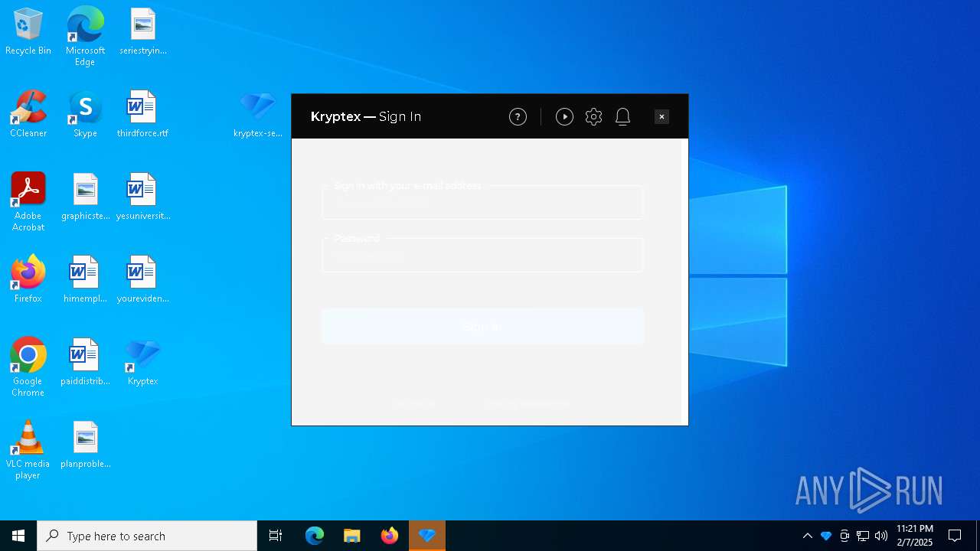Image resolution: width=980 pixels, height=551 pixels.
Task: Click the taskbar search box
Action: click(147, 536)
